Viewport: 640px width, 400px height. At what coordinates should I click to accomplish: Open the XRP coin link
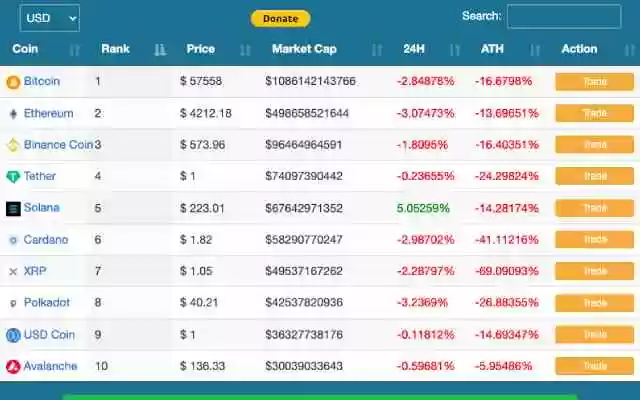[35, 271]
